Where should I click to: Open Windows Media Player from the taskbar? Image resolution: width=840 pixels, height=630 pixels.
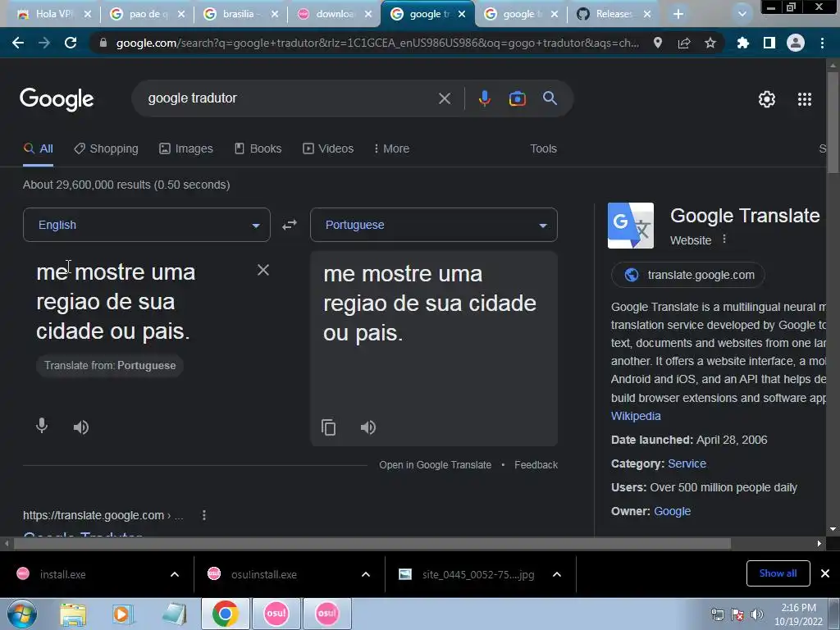coord(122,614)
